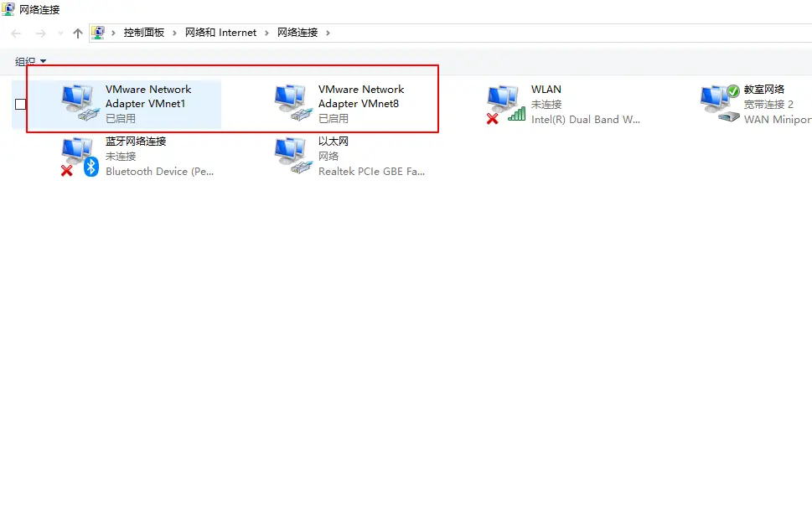
Task: Click 'Realtek PCIe GBE Fa...' device text
Action: pos(371,172)
